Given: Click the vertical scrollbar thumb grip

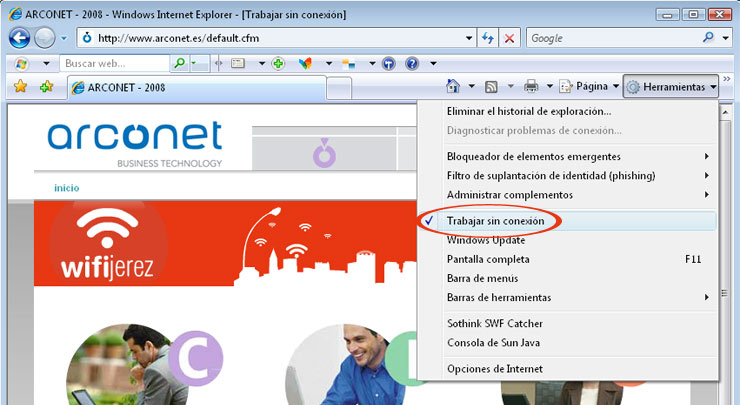Looking at the screenshot, I should (725, 293).
